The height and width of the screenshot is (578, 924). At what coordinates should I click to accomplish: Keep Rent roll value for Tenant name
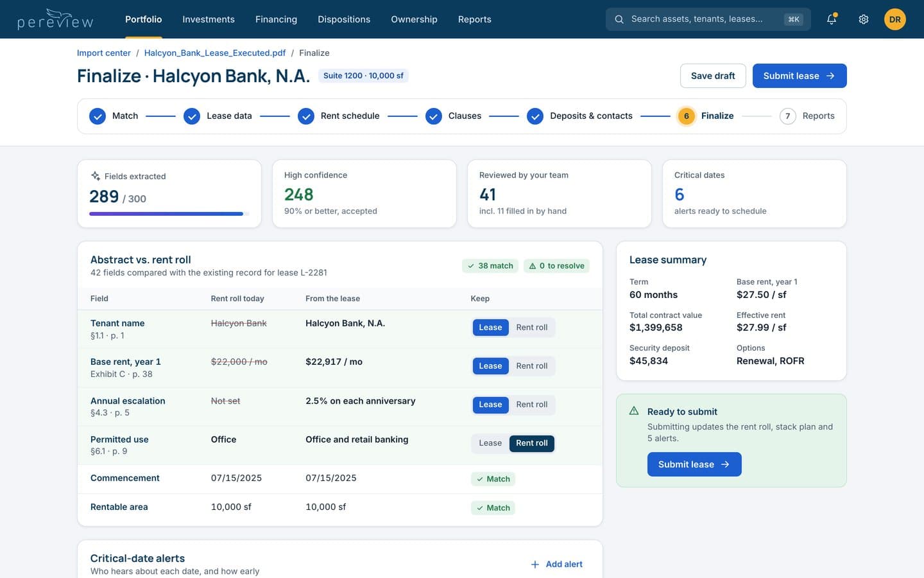(532, 328)
